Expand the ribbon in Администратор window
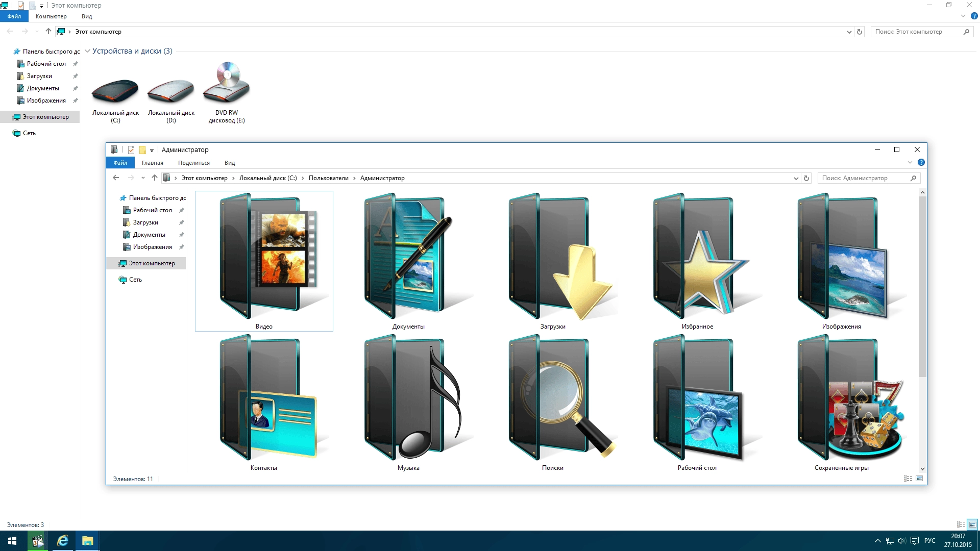The width and height of the screenshot is (980, 551). pyautogui.click(x=910, y=162)
